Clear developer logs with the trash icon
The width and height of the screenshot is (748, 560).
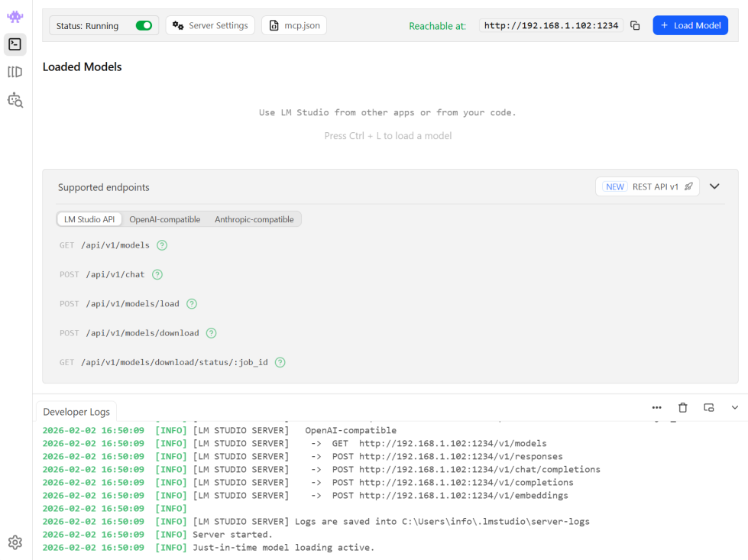pyautogui.click(x=683, y=408)
